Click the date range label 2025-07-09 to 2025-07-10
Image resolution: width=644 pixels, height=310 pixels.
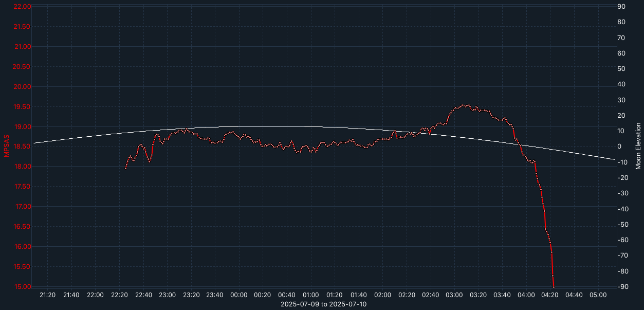pyautogui.click(x=324, y=304)
